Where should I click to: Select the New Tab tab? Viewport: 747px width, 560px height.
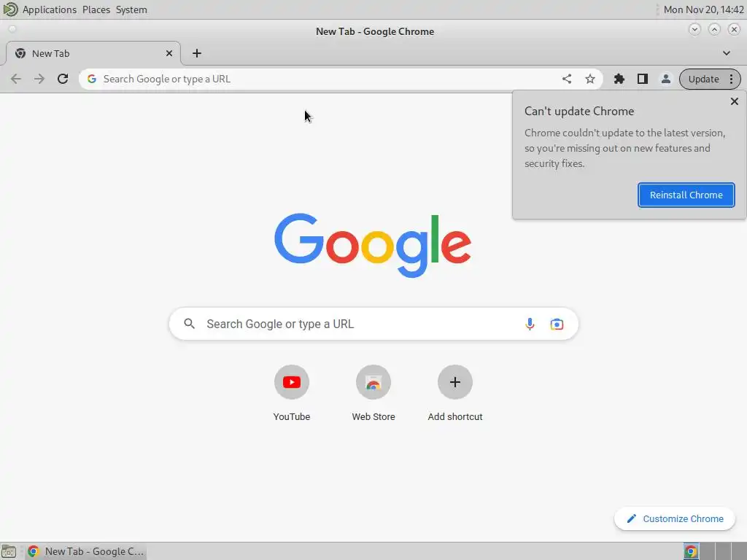pos(93,53)
